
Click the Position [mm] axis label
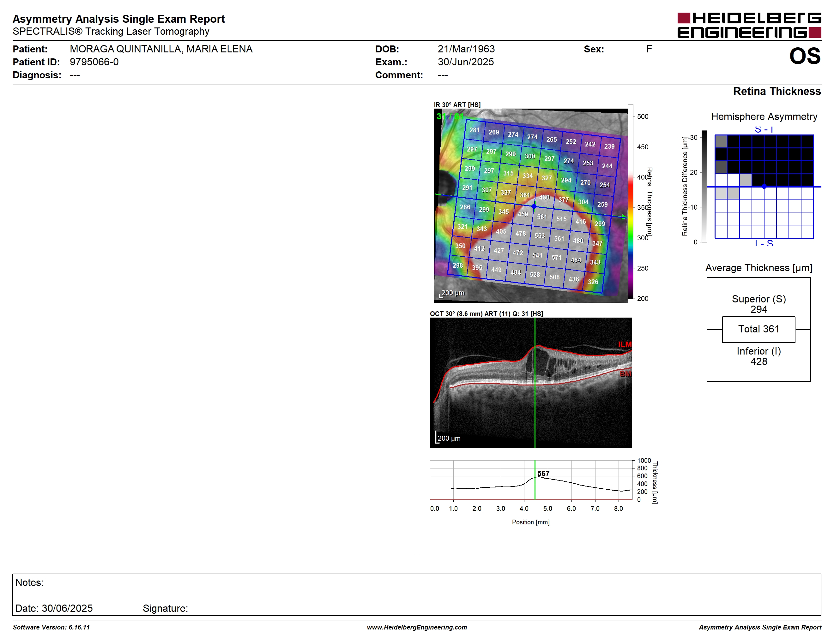(531, 522)
